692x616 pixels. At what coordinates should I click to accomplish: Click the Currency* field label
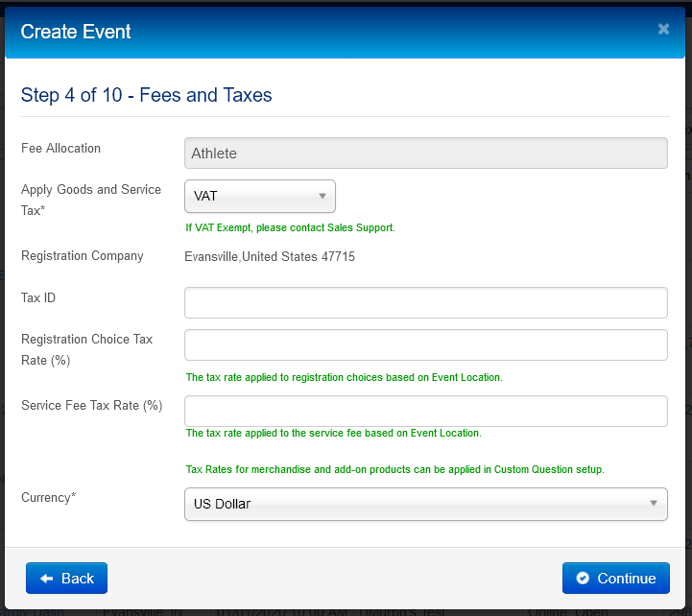click(49, 497)
